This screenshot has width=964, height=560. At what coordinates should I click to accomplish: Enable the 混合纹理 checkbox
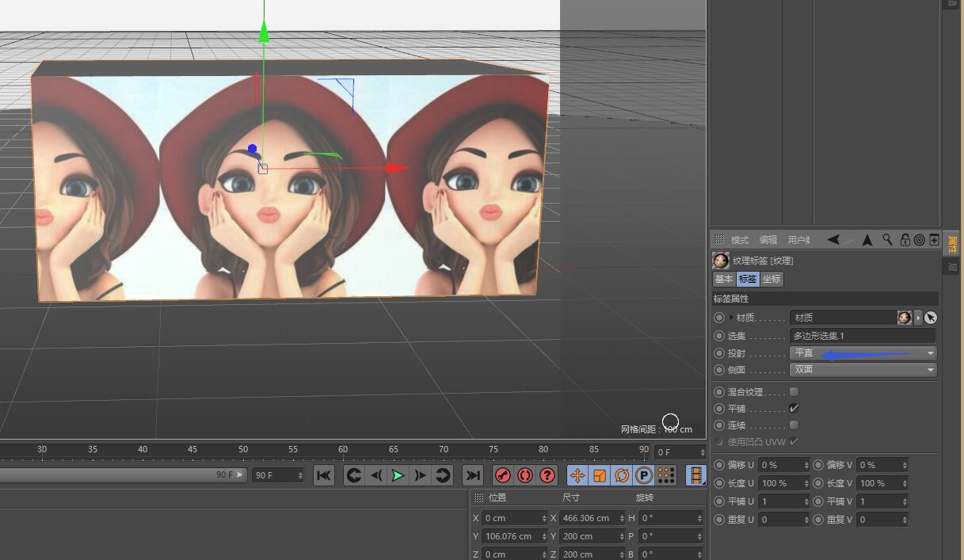point(794,391)
